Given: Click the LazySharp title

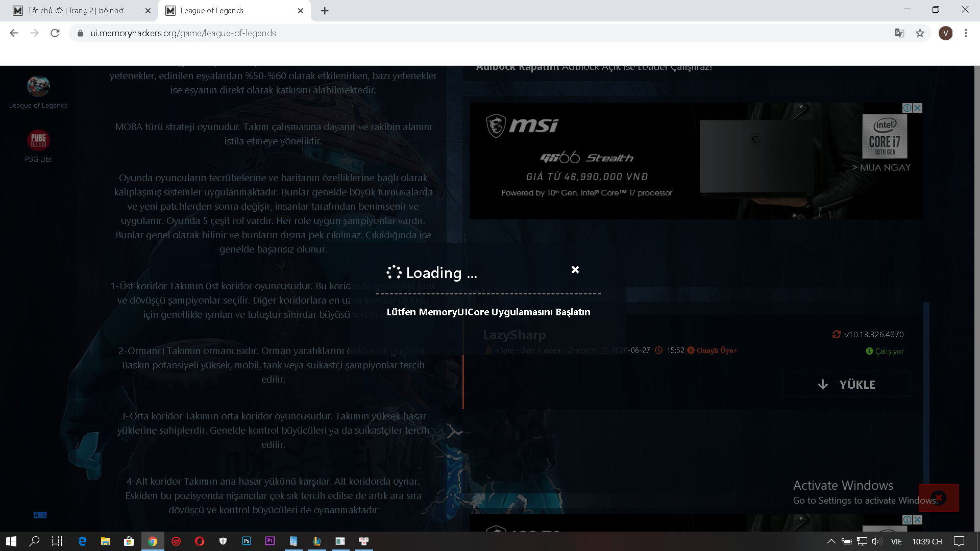Looking at the screenshot, I should 514,335.
